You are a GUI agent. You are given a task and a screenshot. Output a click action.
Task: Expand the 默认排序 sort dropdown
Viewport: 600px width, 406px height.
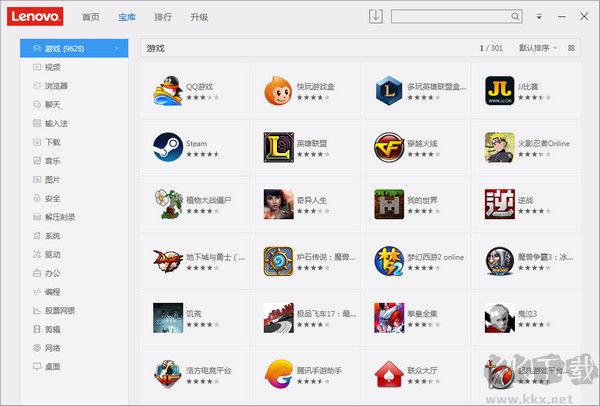(x=538, y=48)
